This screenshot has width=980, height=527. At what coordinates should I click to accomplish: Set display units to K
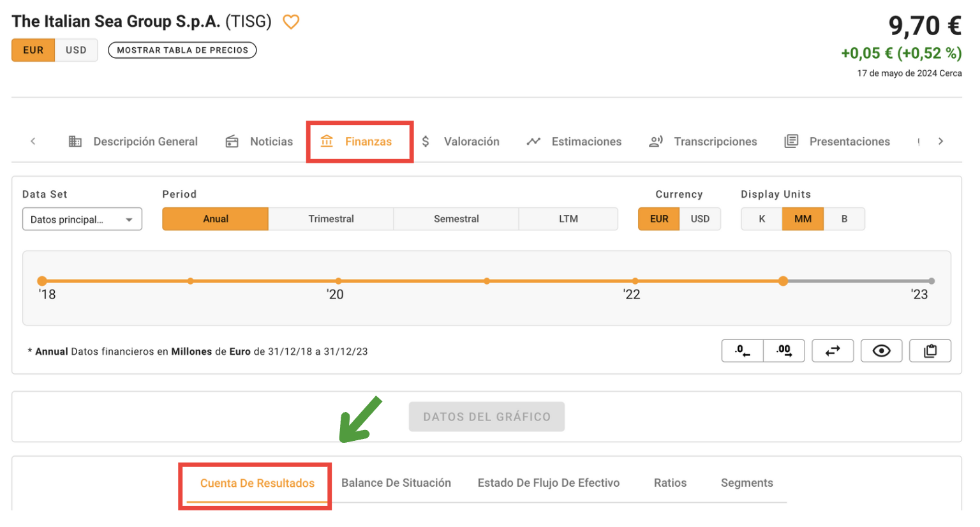click(x=762, y=219)
